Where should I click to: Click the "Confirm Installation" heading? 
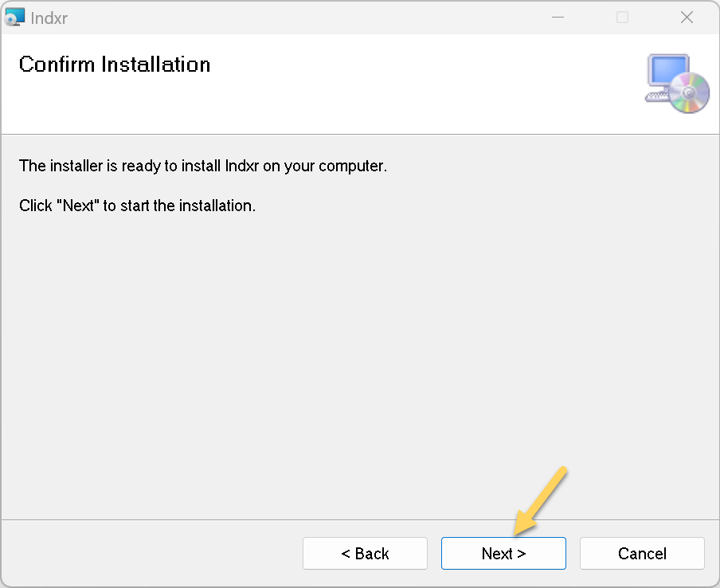(x=115, y=65)
